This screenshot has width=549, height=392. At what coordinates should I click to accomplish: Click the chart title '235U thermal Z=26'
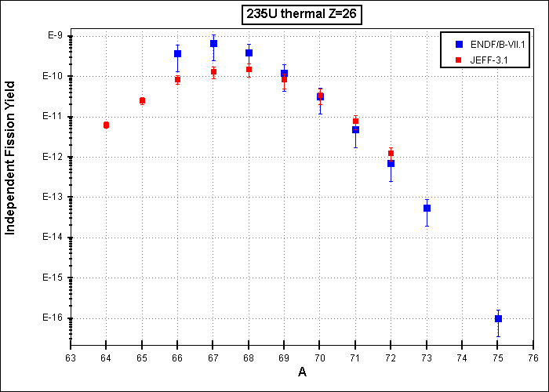[302, 16]
